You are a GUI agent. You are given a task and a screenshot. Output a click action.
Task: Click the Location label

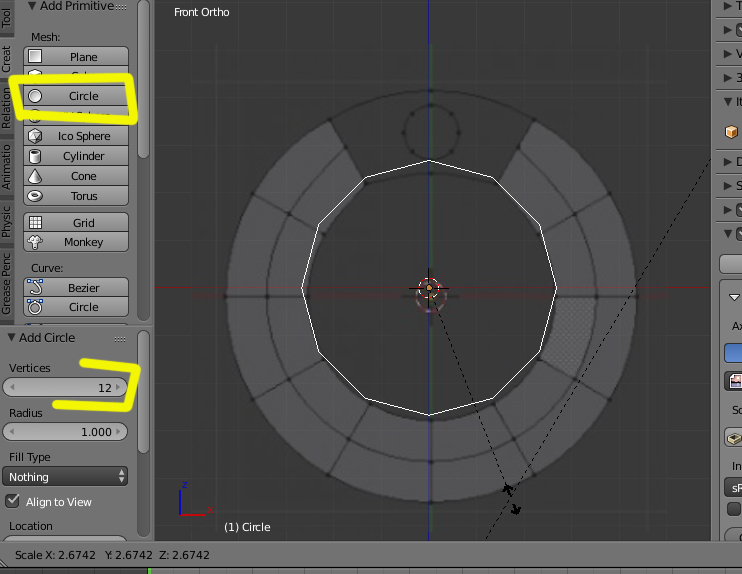pos(31,526)
